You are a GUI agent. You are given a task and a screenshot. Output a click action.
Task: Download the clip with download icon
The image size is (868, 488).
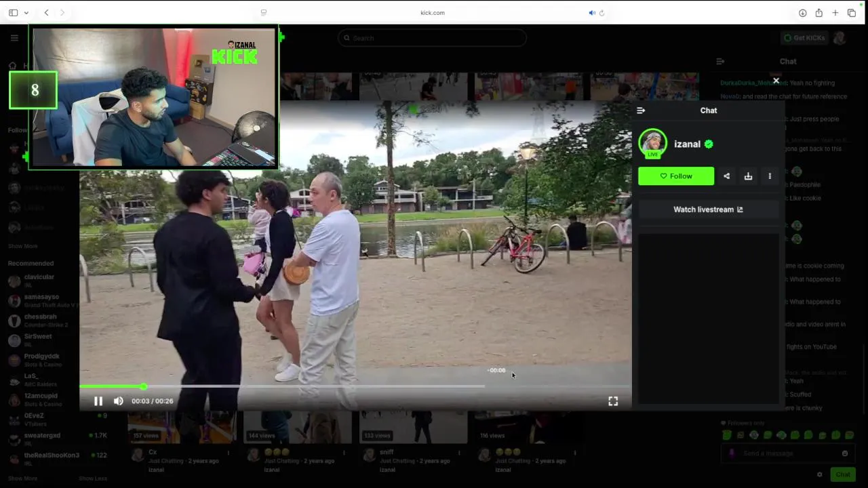pyautogui.click(x=748, y=176)
